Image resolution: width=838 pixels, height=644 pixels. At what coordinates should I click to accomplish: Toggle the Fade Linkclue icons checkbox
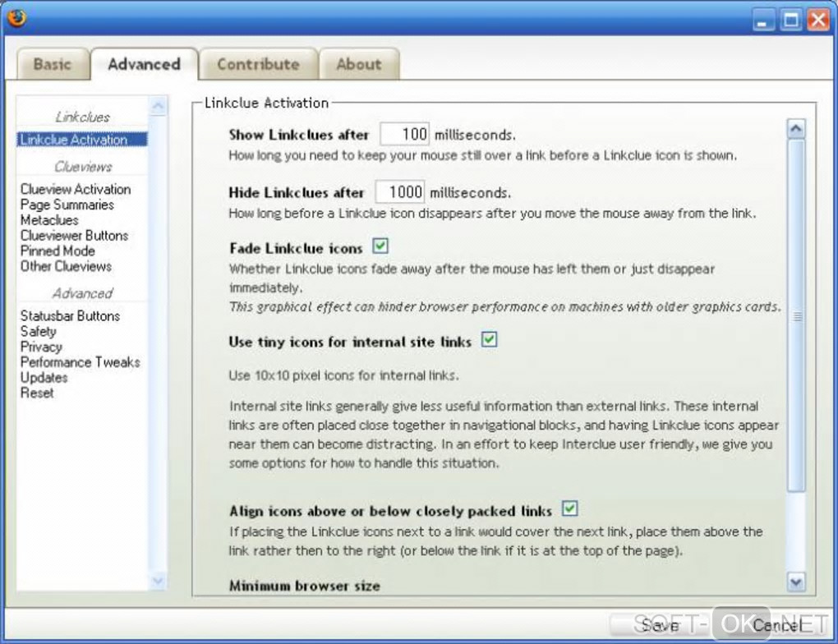click(380, 246)
